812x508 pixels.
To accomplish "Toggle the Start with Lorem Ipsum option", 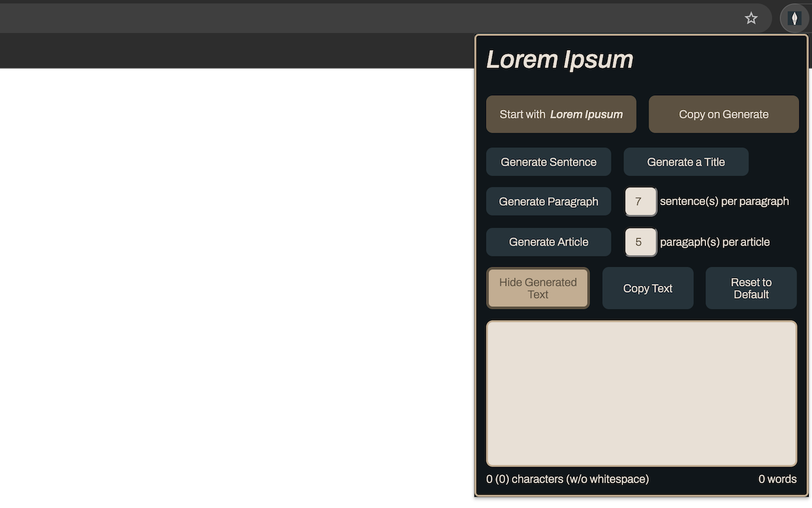I will 561,114.
